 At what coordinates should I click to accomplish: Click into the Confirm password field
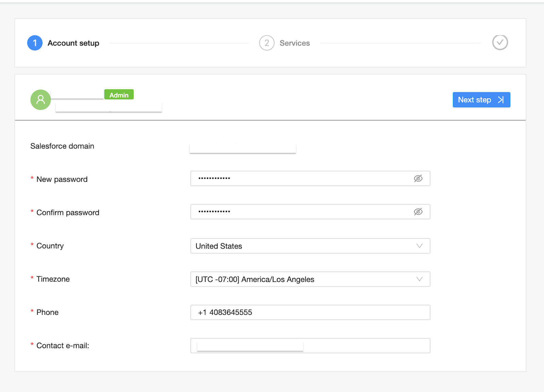point(303,212)
